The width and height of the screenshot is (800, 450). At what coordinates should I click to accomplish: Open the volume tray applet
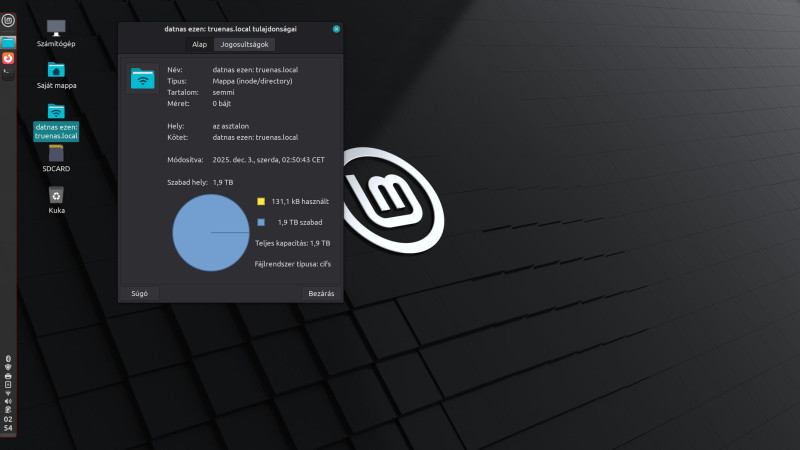tap(8, 402)
